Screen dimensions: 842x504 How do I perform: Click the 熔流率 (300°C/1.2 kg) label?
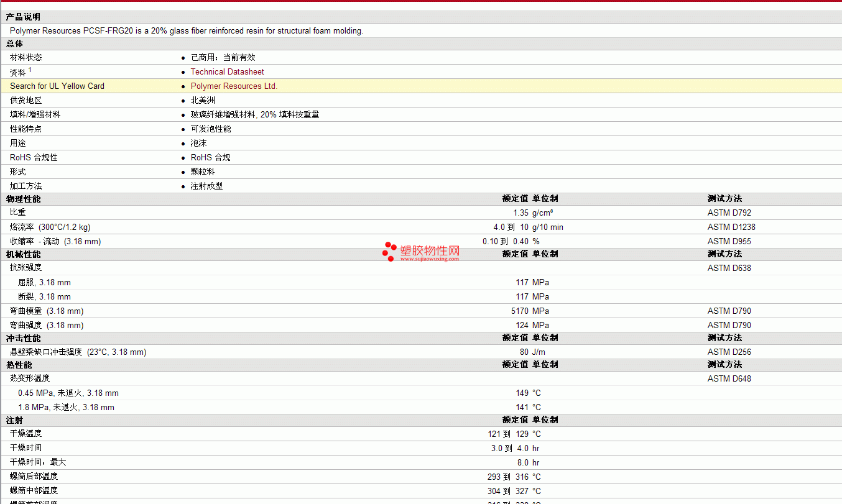50,227
